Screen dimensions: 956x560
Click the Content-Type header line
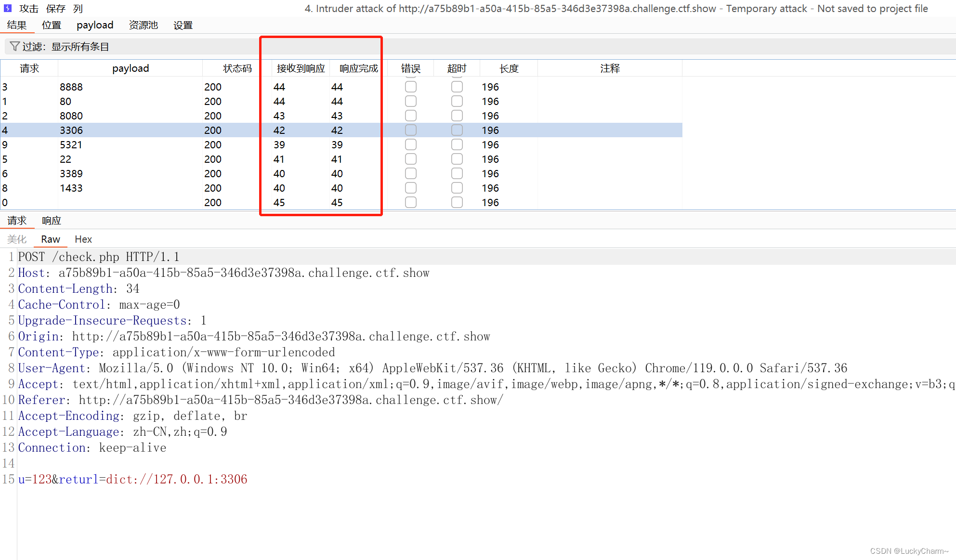[177, 352]
